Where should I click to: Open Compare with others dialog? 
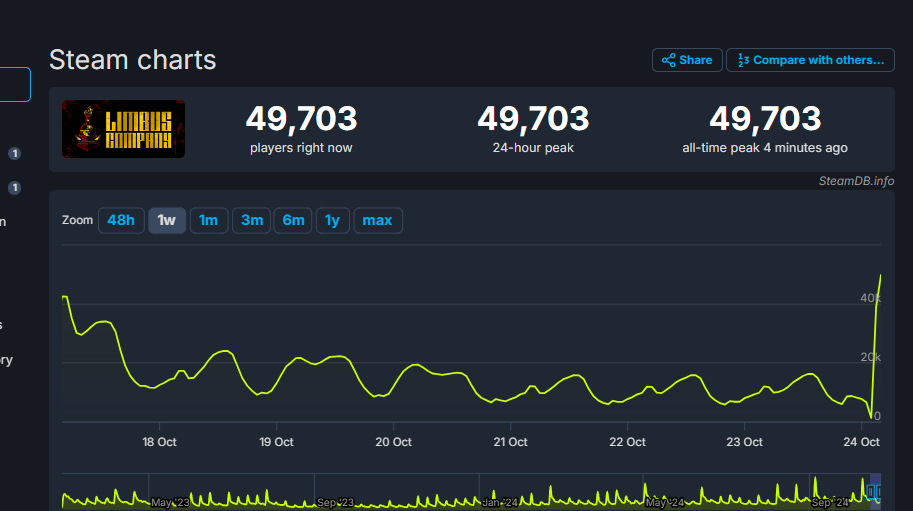tap(810, 60)
